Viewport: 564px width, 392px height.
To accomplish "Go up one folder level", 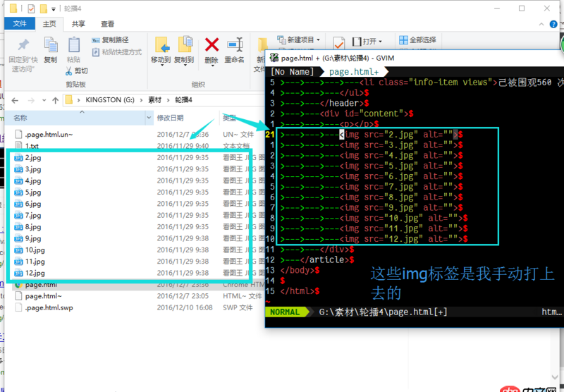I will 55,100.
